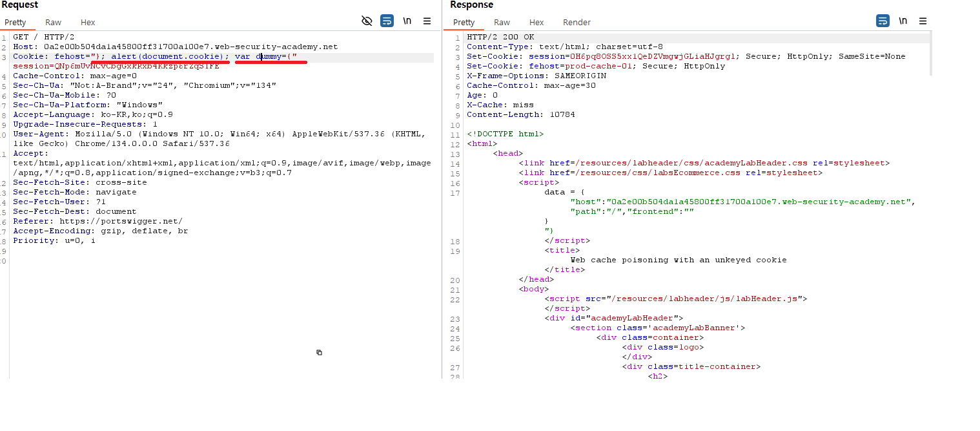980x431 pixels.
Task: Switch to the Response Hex tab
Action: (536, 23)
